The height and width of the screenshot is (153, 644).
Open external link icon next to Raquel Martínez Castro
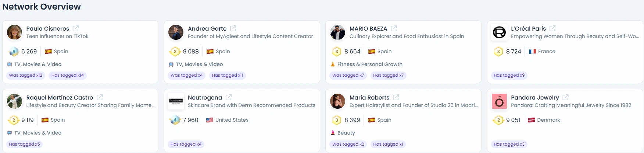coord(100,97)
